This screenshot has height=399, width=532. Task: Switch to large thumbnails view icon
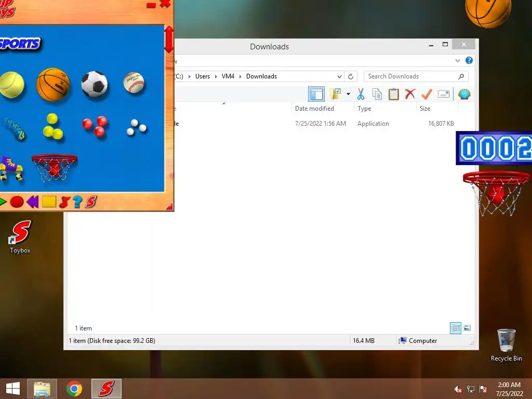(x=467, y=328)
